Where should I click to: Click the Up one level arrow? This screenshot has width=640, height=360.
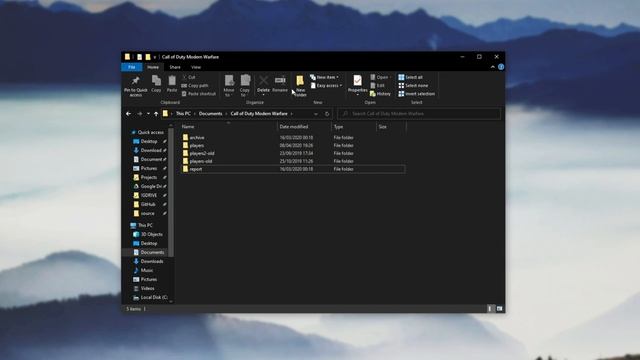(x=156, y=113)
